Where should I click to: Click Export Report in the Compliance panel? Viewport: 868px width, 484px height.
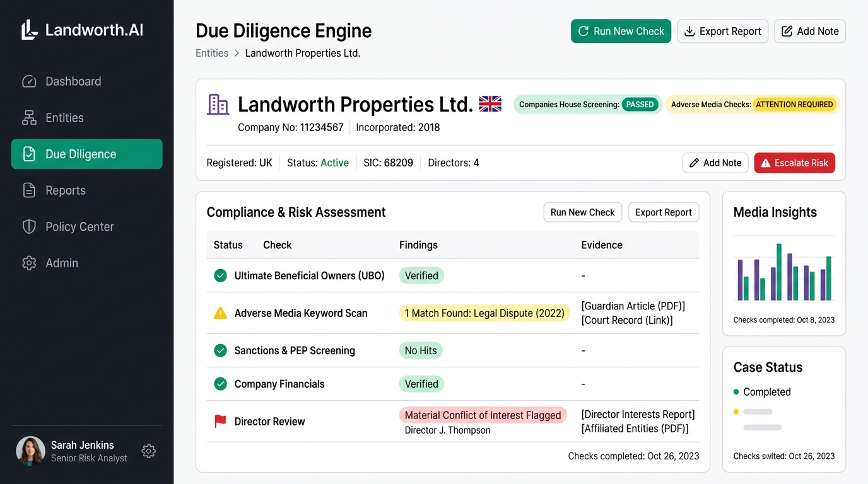pyautogui.click(x=663, y=212)
